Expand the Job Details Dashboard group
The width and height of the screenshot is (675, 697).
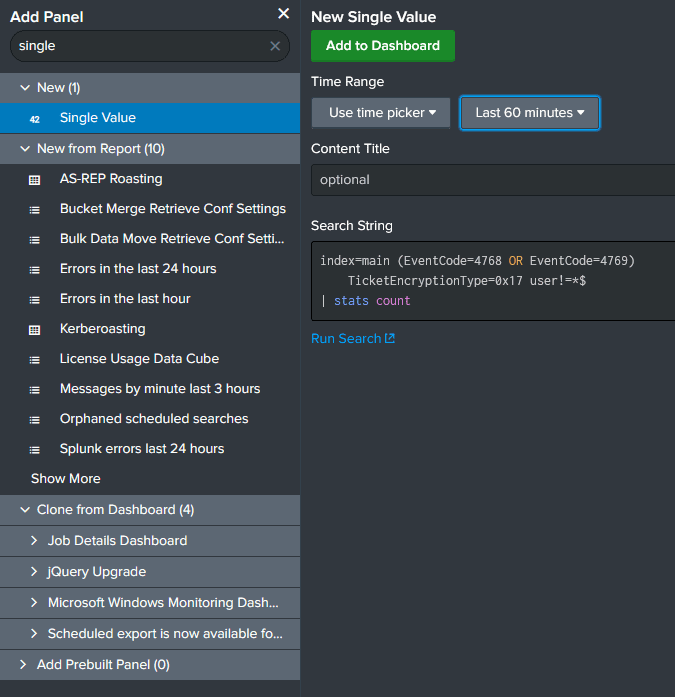point(35,541)
